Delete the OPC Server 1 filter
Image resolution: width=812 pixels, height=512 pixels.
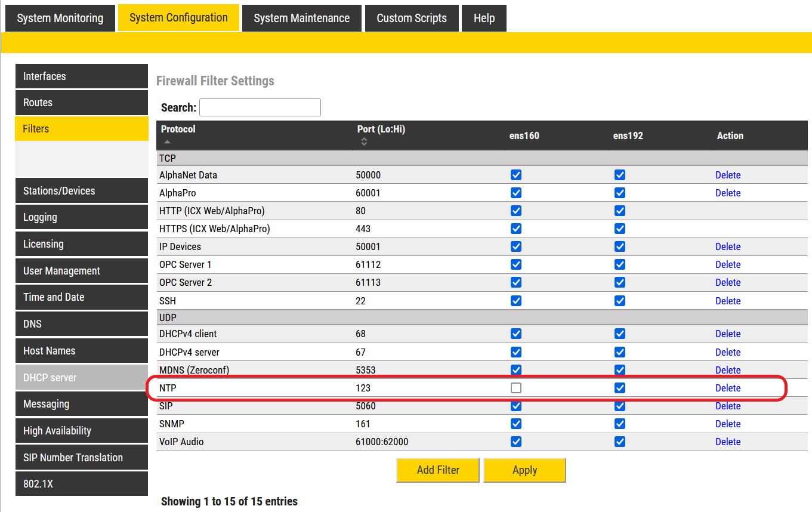727,264
